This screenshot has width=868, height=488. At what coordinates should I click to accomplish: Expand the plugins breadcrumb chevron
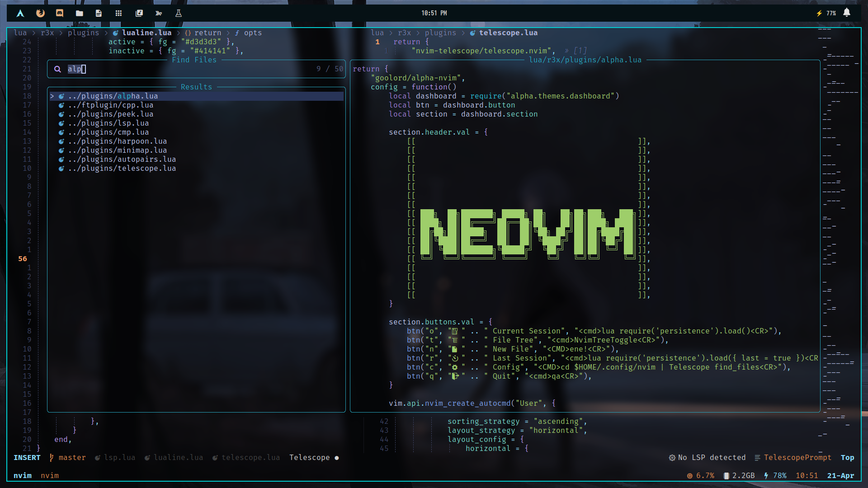(106, 33)
